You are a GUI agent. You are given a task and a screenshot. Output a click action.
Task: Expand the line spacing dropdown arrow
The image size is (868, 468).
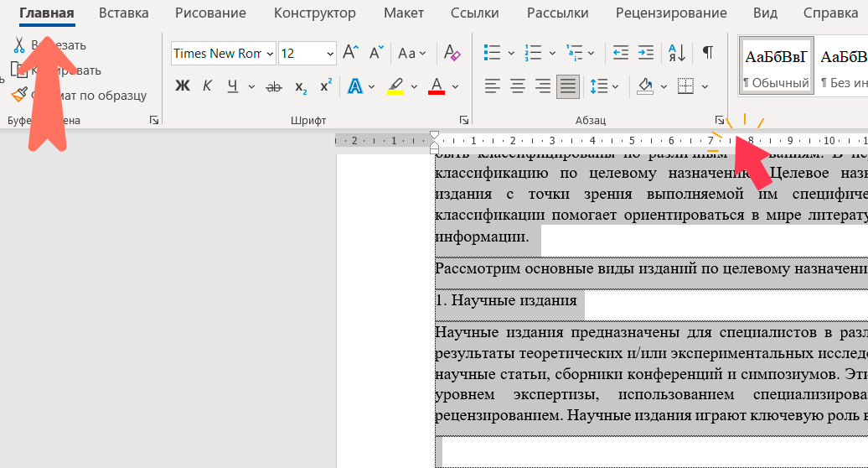point(615,86)
